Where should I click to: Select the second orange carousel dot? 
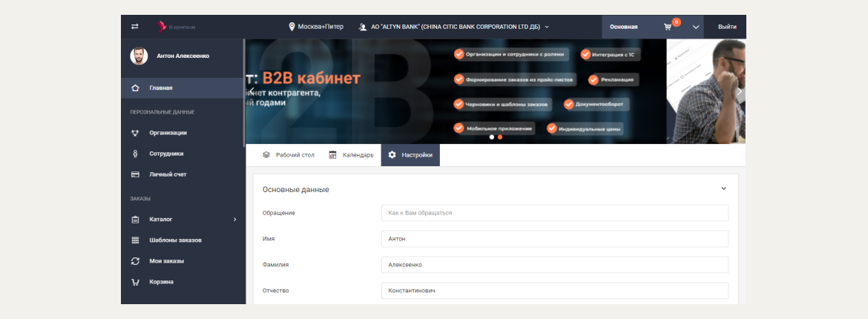500,137
